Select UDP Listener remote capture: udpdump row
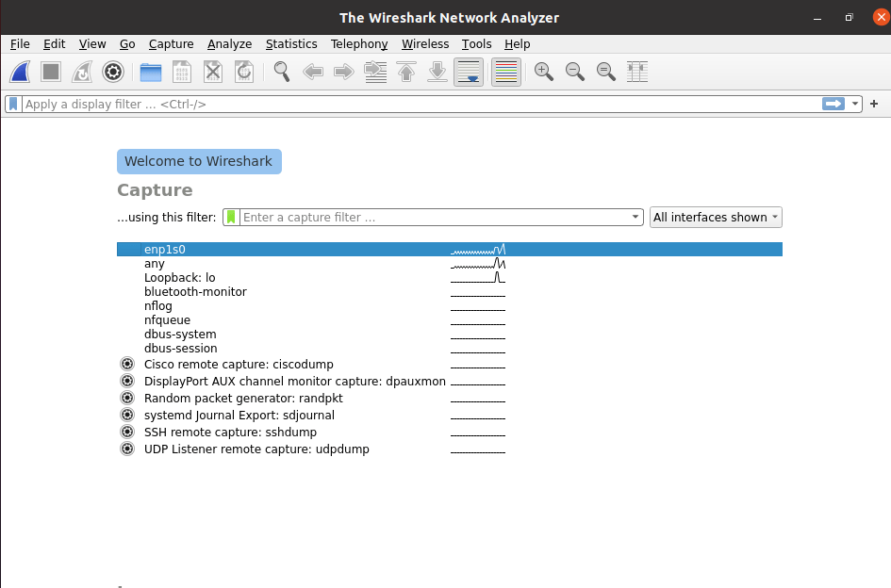Viewport: 891px width, 588px height. point(450,449)
